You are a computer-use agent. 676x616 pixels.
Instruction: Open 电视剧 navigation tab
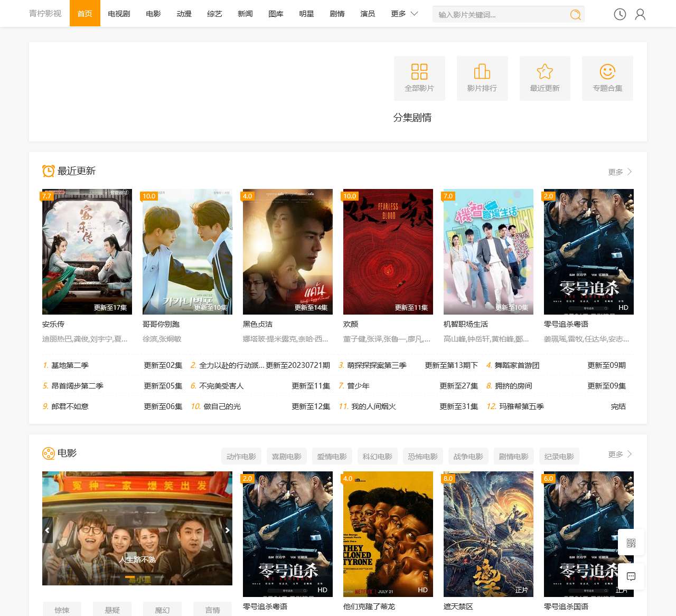119,14
